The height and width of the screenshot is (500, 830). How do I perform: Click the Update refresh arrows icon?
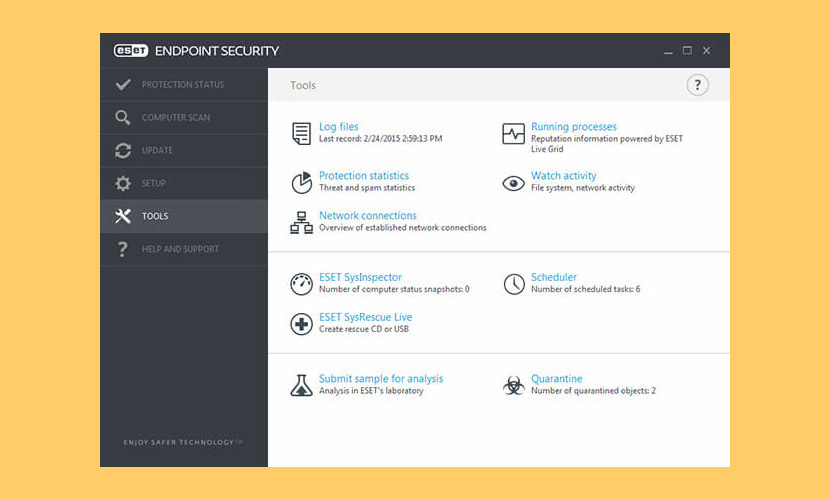pyautogui.click(x=123, y=150)
